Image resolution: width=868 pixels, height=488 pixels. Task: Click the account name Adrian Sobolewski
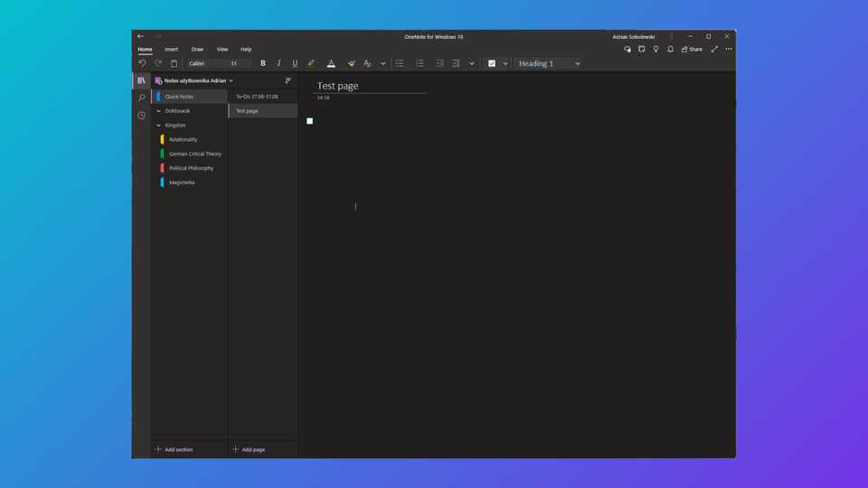click(633, 36)
